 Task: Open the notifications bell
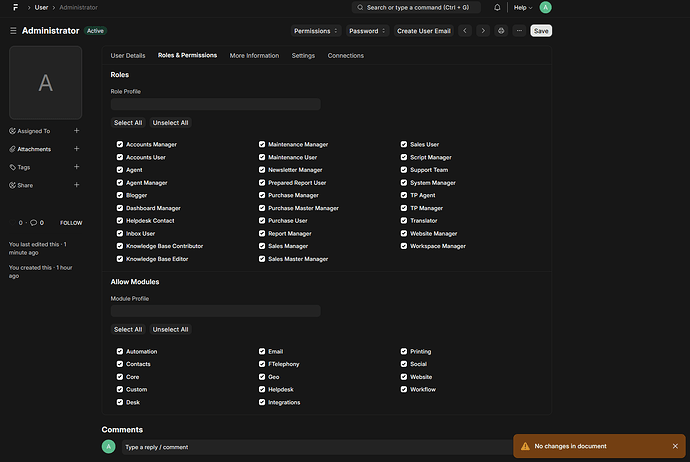point(496,7)
